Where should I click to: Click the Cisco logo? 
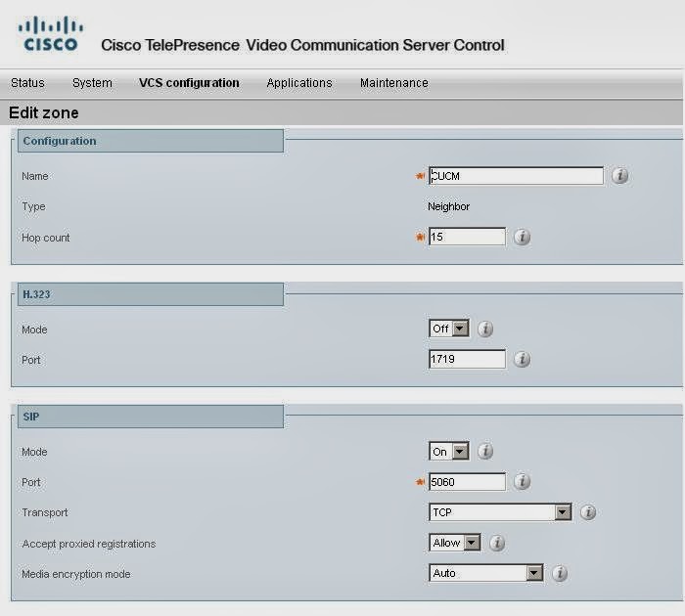50,34
